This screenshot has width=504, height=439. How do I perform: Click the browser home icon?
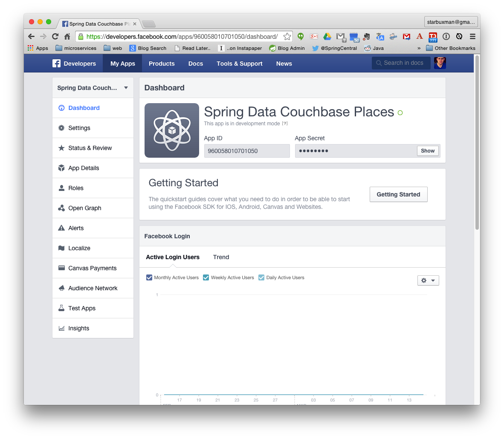tap(67, 36)
